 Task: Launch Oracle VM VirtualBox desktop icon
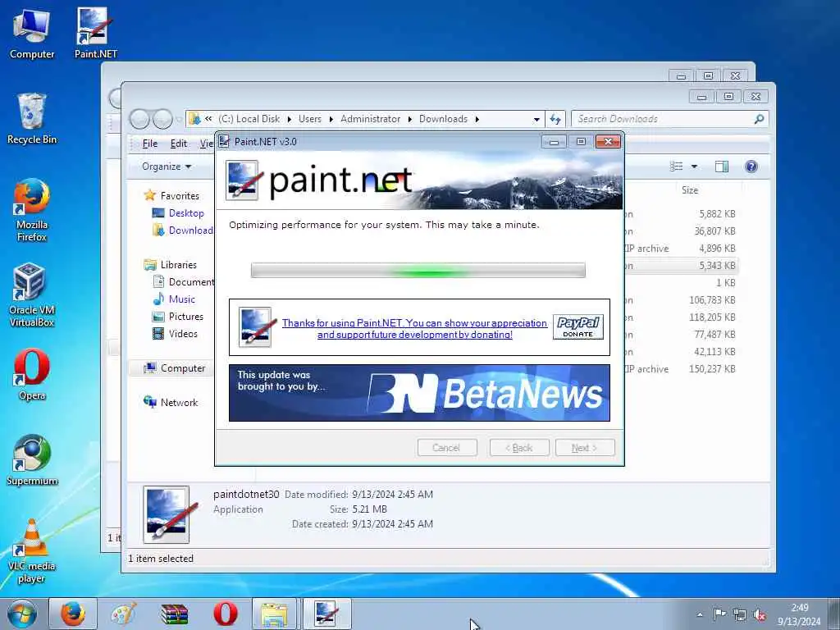click(32, 294)
